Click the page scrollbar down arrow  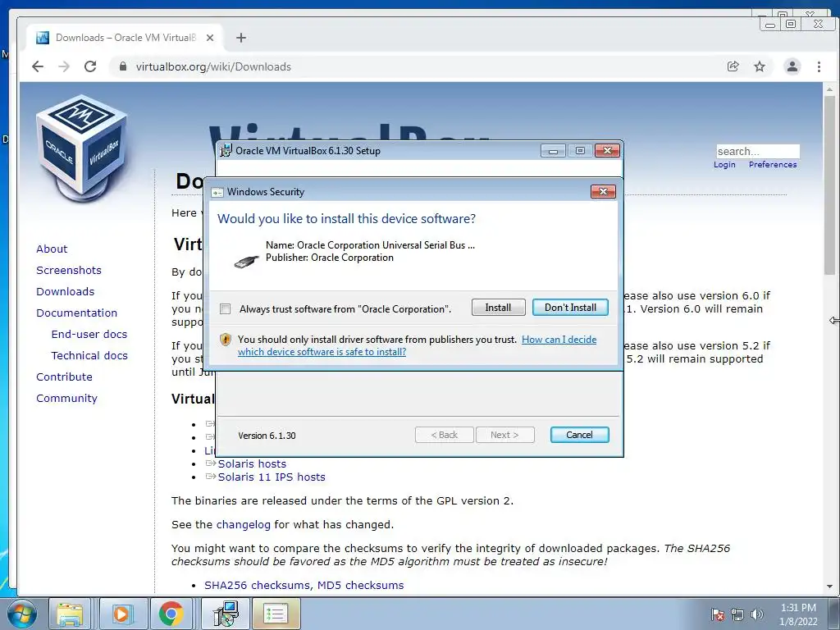pos(829,587)
